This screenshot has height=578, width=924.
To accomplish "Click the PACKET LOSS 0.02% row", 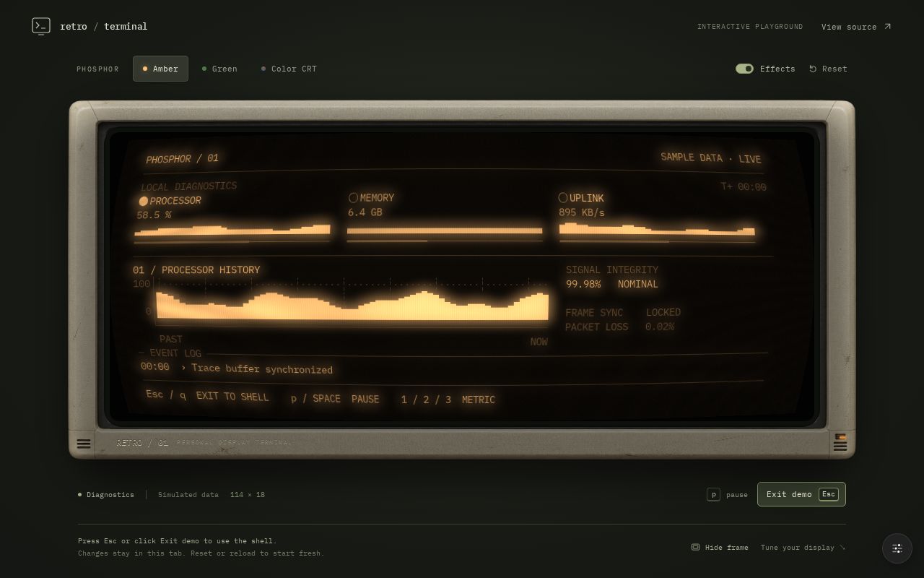I will click(x=620, y=327).
